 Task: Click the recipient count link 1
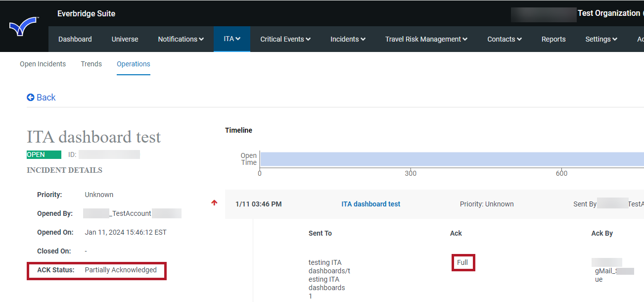pos(311,296)
